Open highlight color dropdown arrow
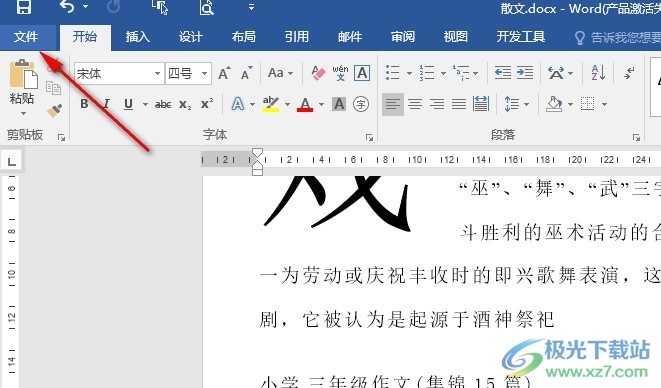This screenshot has height=388, width=661. point(288,104)
